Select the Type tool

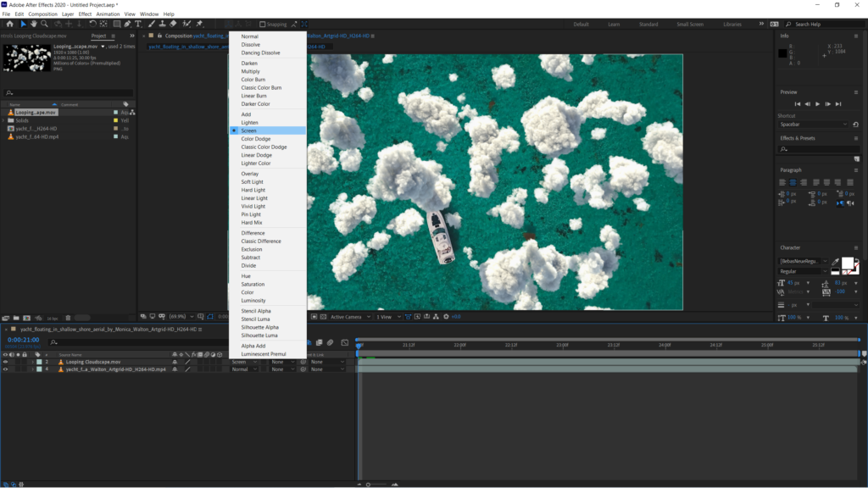[x=138, y=24]
